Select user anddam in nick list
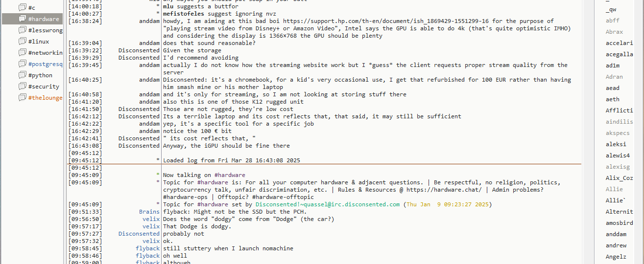Viewport: 644px width, 264px height. (x=616, y=234)
